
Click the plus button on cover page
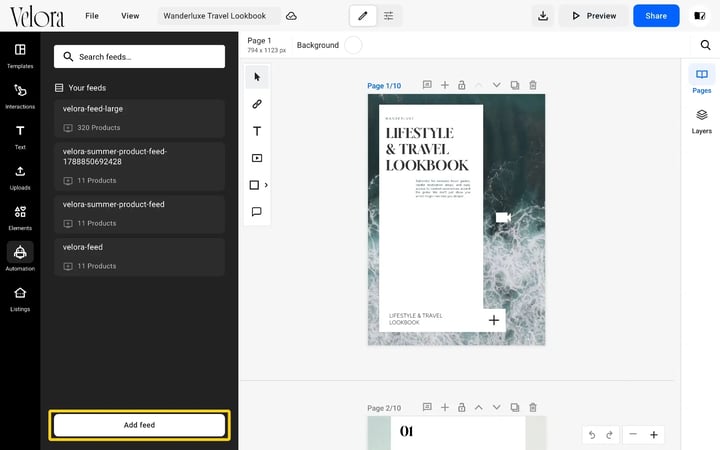(x=494, y=320)
